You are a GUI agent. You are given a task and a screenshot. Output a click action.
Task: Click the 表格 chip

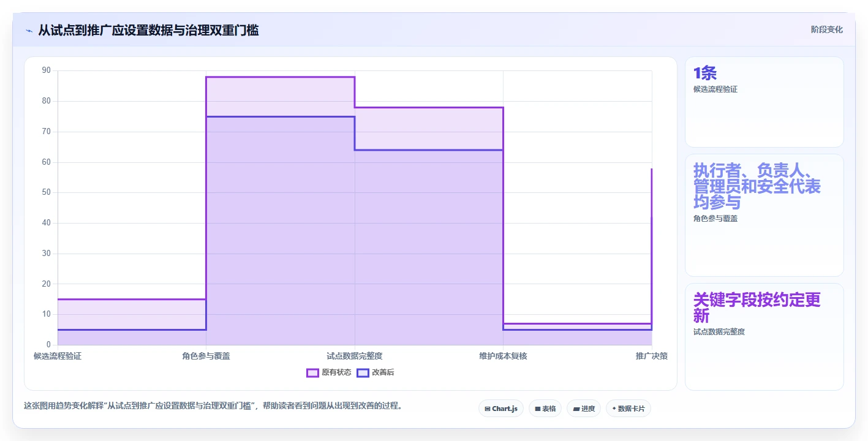545,409
